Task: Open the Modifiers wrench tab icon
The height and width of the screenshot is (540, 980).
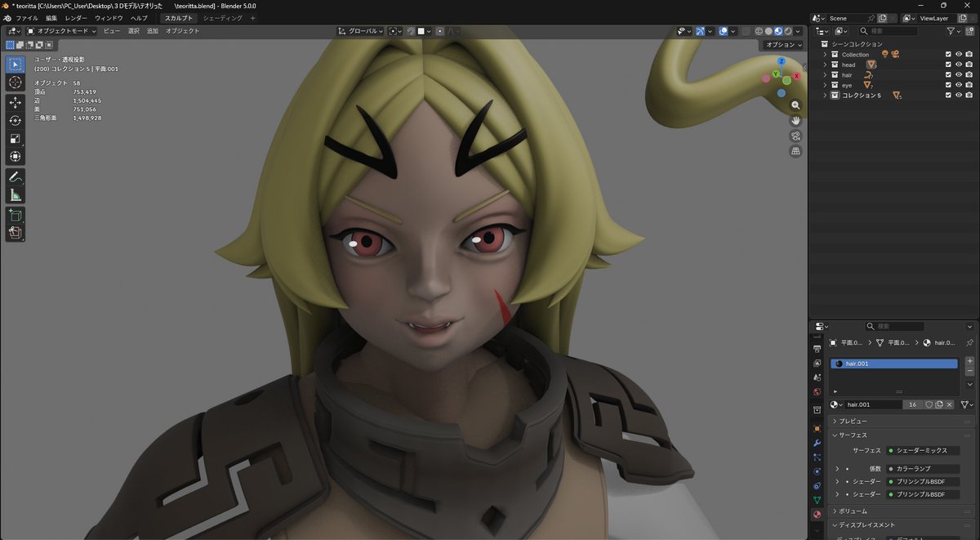Action: tap(817, 443)
